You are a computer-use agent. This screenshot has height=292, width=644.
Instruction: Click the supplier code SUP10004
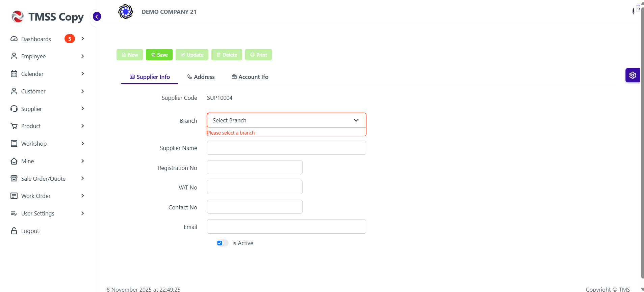[220, 98]
